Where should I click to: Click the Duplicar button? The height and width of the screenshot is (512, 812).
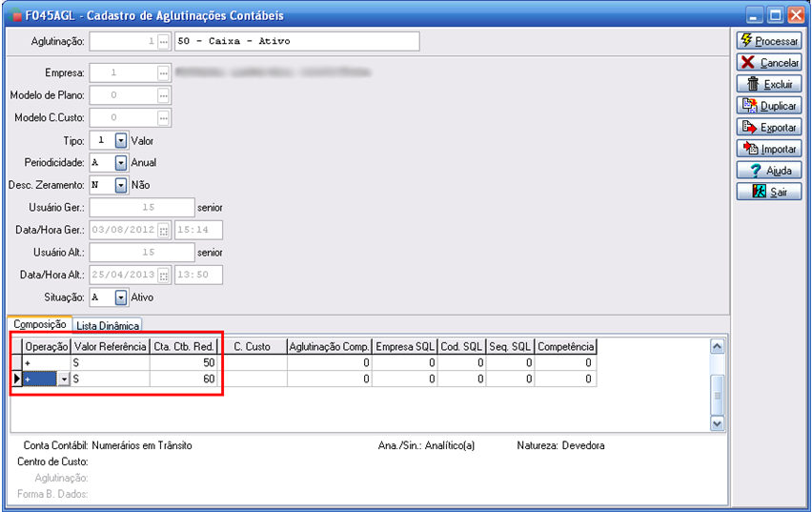769,106
